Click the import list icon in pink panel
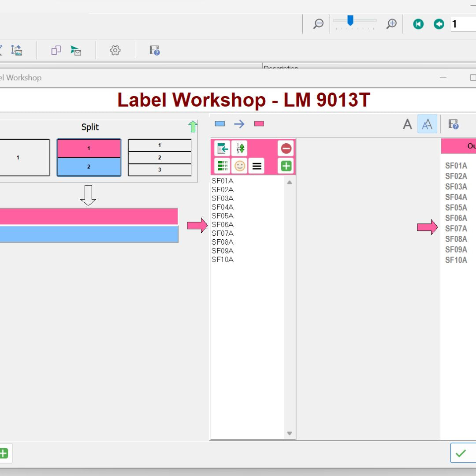 (x=223, y=149)
